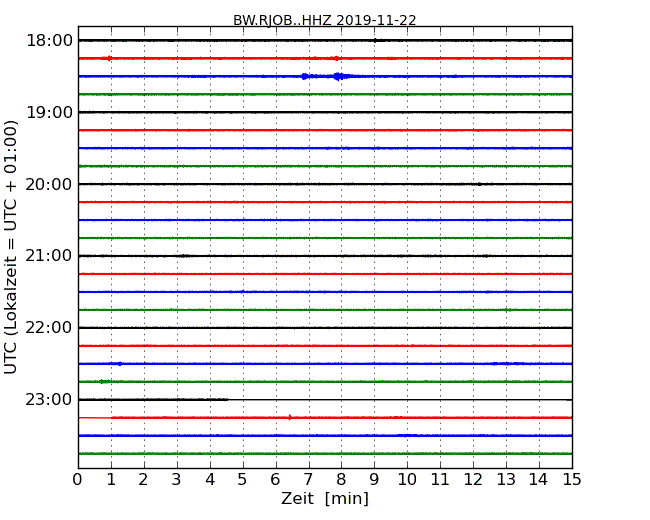Image resolution: width=650 pixels, height=520 pixels.
Task: Select the 20:00 time label on y-axis
Action: (49, 184)
